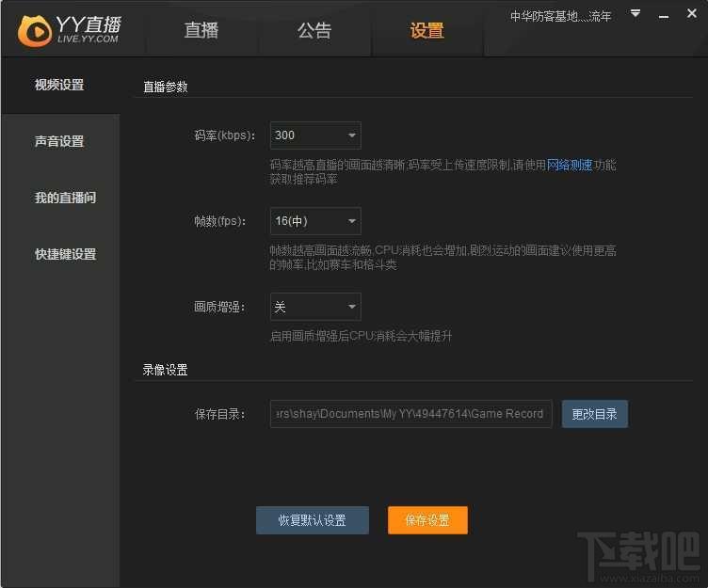
Task: Click the 保存设置 button
Action: (x=427, y=520)
